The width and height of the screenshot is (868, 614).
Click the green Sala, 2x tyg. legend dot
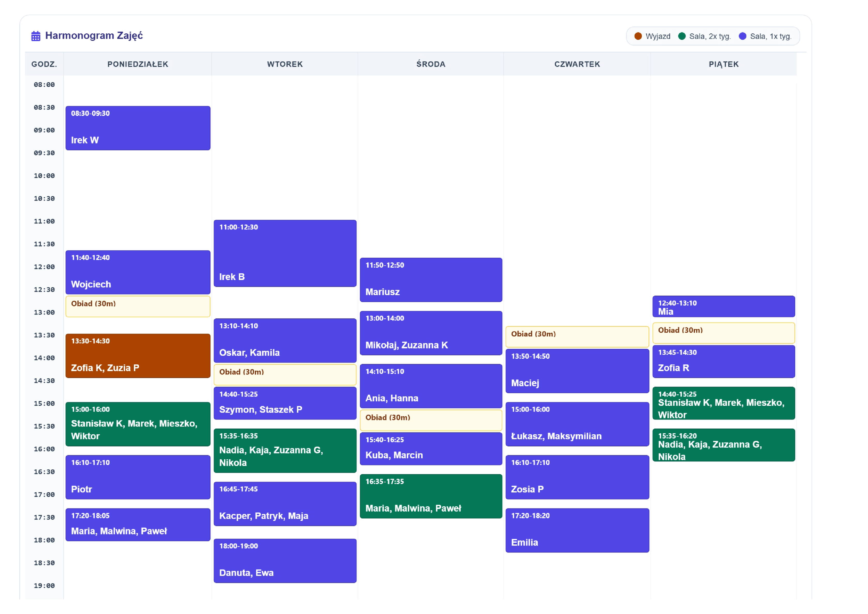click(x=682, y=36)
